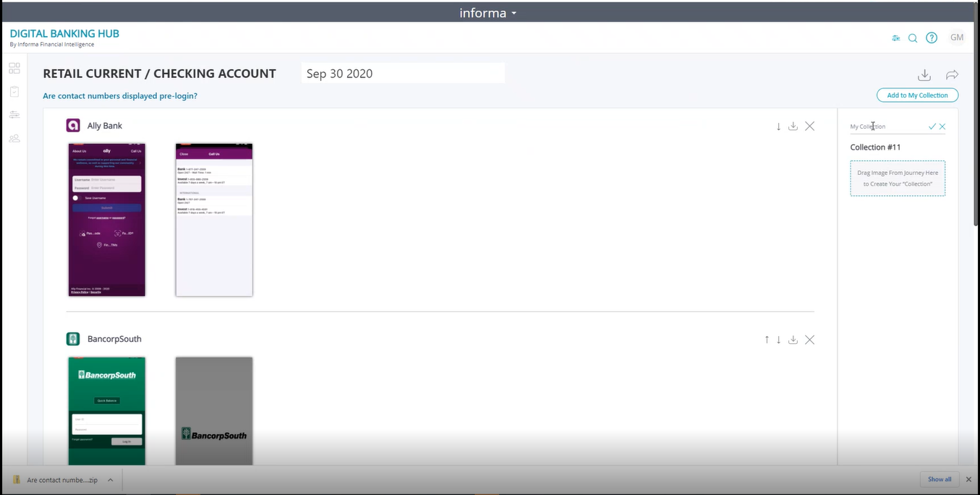Click the BancorpSouth name text
The height and width of the screenshot is (495, 980).
114,339
